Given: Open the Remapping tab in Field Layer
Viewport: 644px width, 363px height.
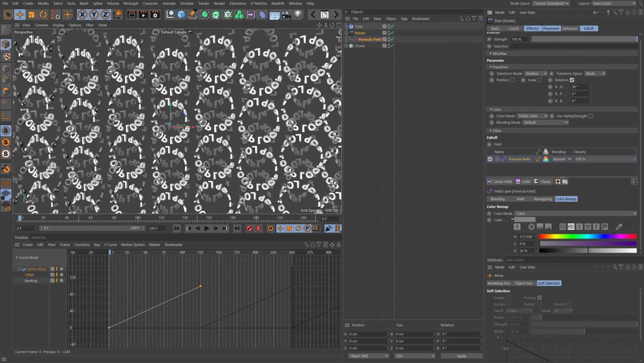Looking at the screenshot, I should tap(543, 199).
